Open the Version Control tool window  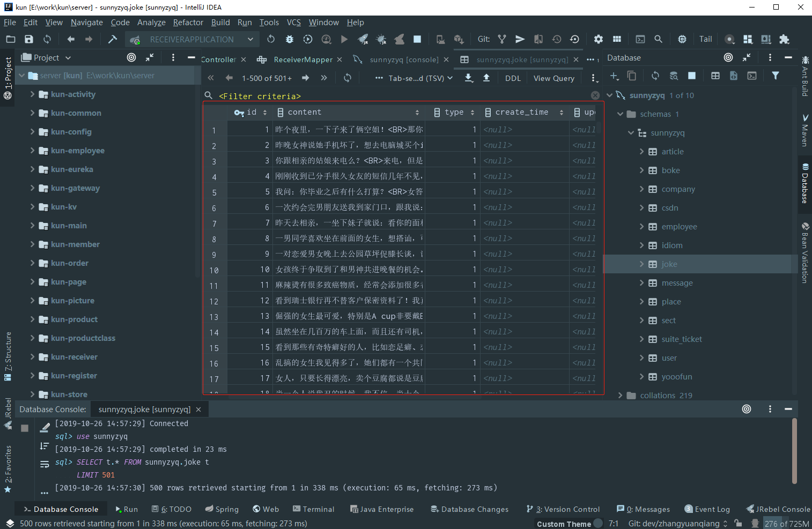tap(563, 509)
